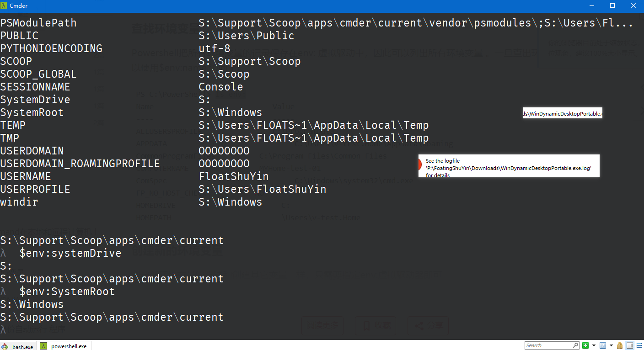Click the WinDynamicDesktopPortable text box near top right

pos(562,113)
